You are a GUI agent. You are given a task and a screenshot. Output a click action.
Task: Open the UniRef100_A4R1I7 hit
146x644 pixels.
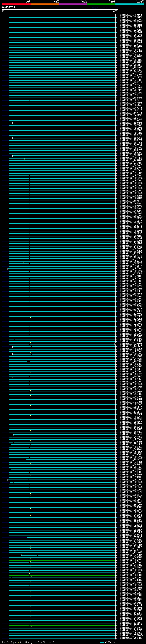tap(131, 266)
